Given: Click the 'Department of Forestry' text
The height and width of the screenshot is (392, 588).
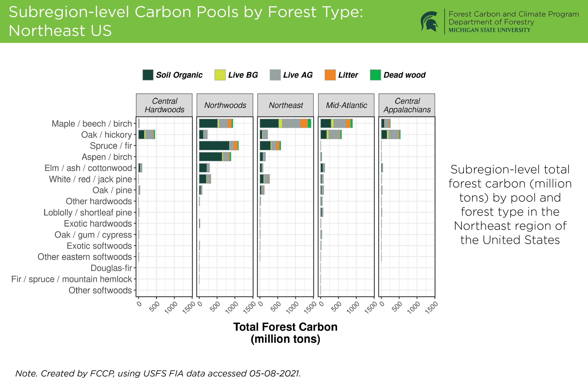Looking at the screenshot, I should click(x=491, y=22).
